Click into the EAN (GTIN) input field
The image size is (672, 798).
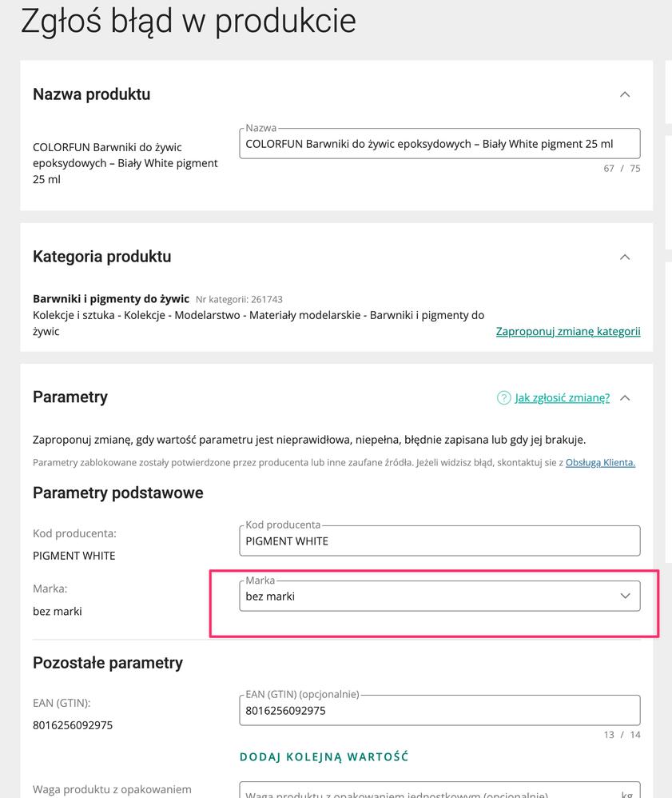(439, 711)
